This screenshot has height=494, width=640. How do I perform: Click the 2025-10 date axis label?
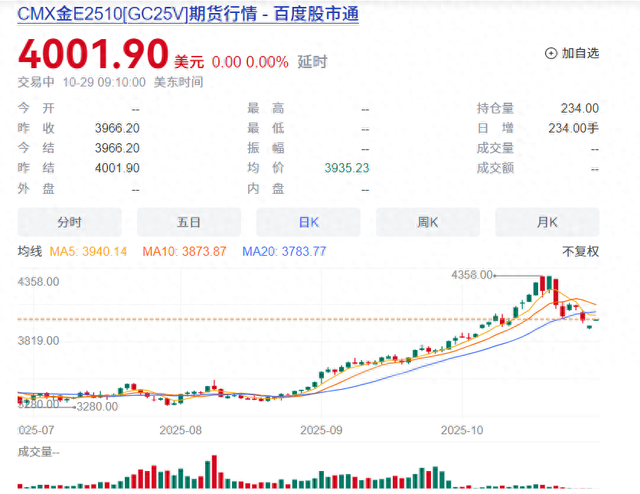[x=462, y=430]
